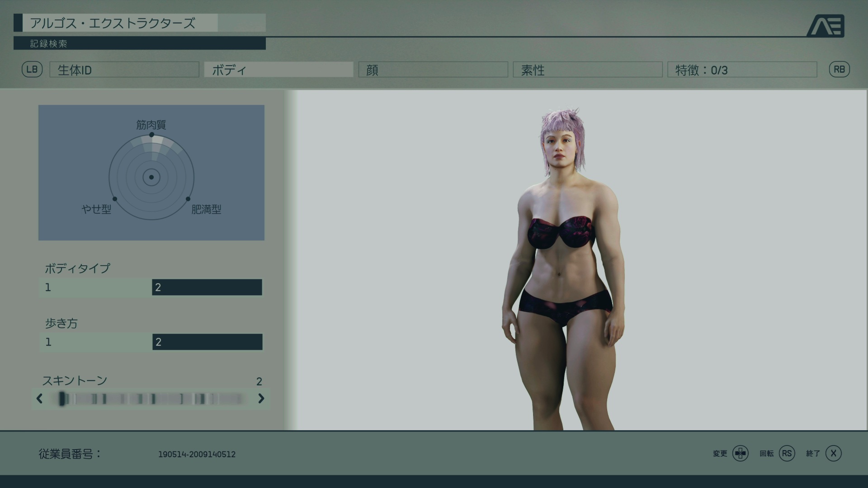Click the スキントーン skin tone slider bar
Screen dimensions: 868x488
click(x=151, y=399)
